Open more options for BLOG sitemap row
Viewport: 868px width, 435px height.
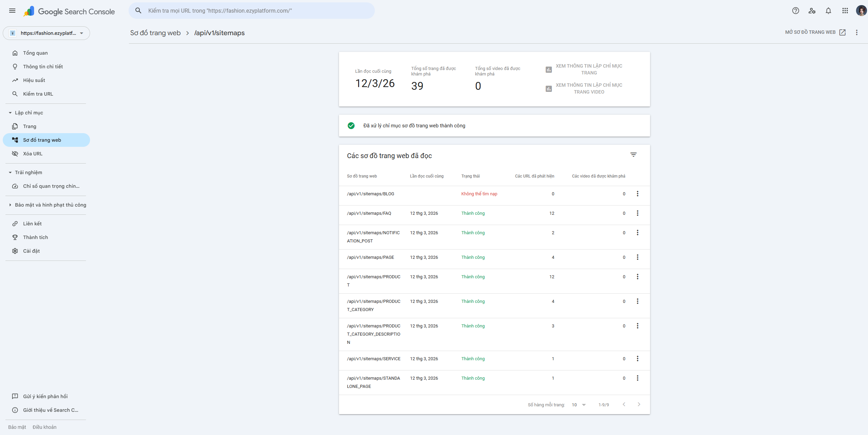point(637,194)
